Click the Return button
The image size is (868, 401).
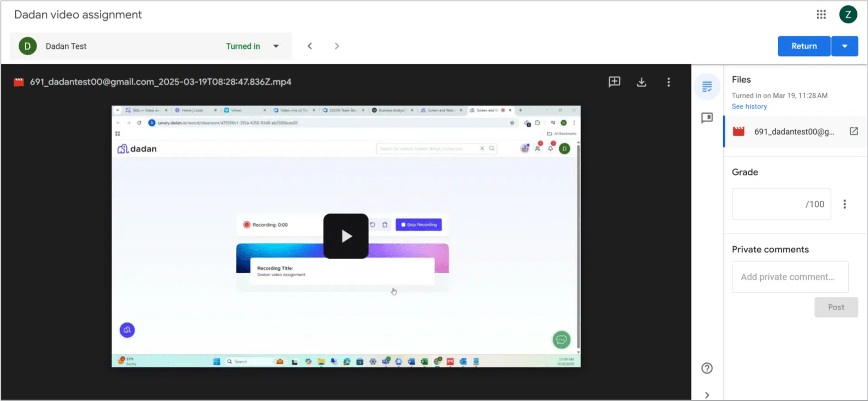click(803, 46)
